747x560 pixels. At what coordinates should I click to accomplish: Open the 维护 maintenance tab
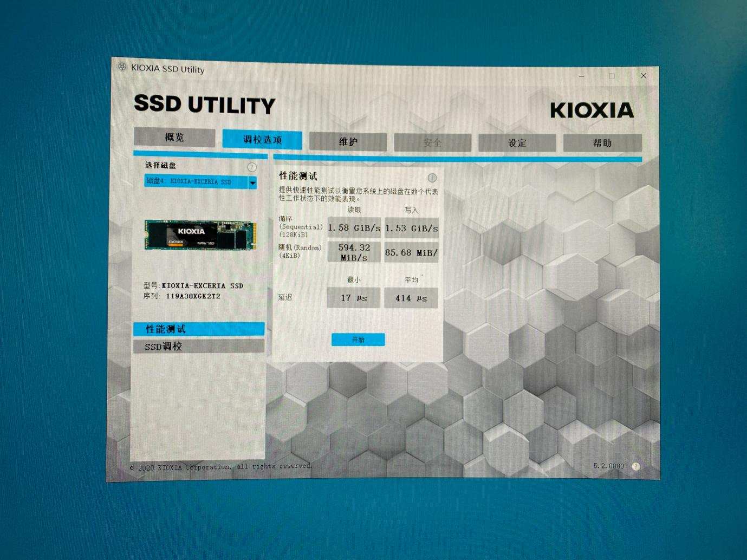[x=348, y=141]
